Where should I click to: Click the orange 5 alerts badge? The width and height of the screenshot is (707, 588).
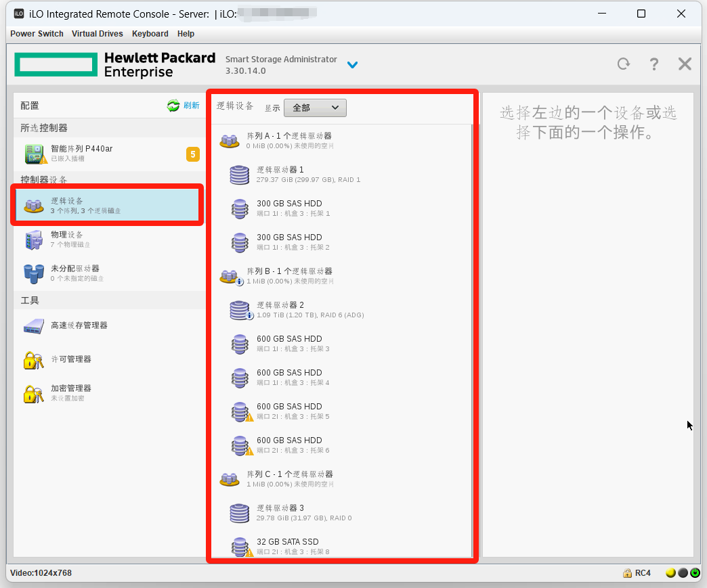point(193,154)
